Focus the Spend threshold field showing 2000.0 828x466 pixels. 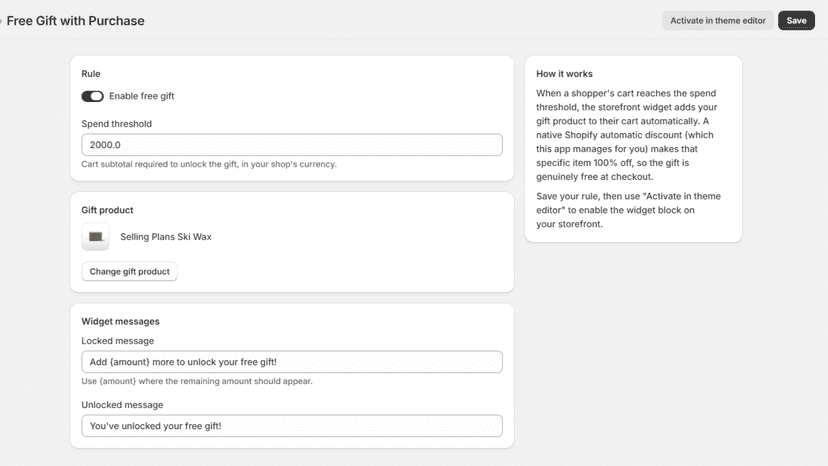[x=292, y=145]
